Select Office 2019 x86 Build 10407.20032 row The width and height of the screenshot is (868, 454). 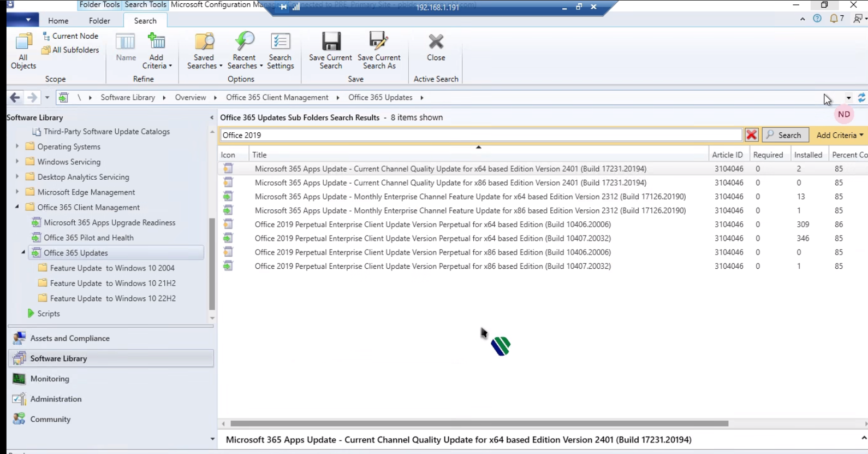pyautogui.click(x=543, y=266)
